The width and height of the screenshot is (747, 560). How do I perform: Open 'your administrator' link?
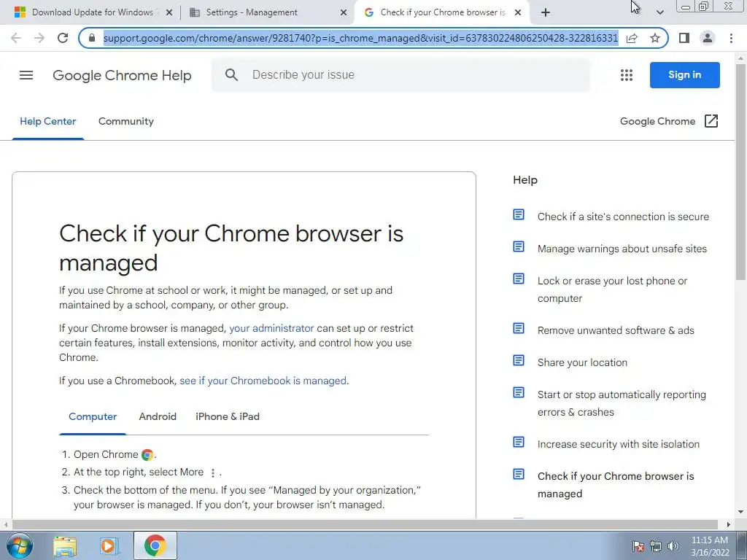click(x=271, y=328)
